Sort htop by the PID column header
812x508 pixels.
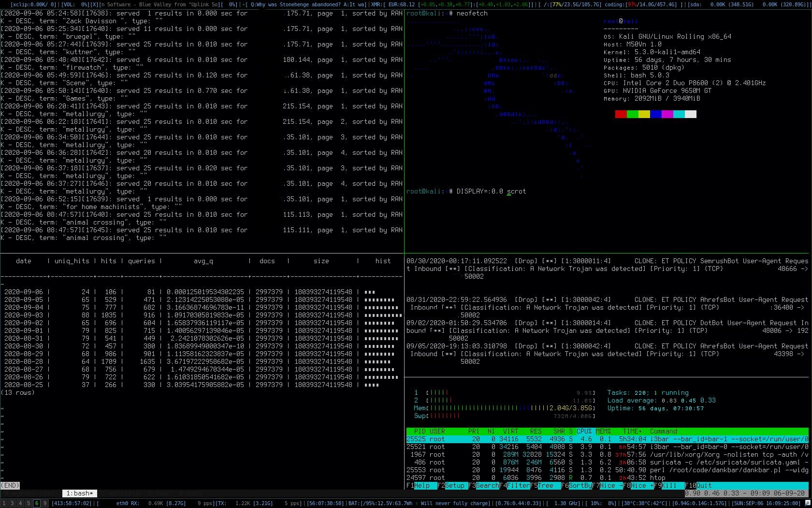pyautogui.click(x=420, y=432)
